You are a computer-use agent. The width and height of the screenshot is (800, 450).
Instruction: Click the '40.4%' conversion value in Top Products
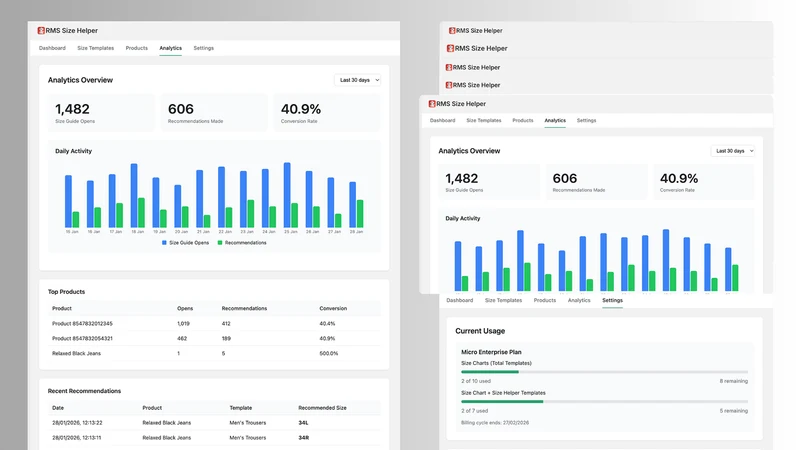(x=327, y=323)
